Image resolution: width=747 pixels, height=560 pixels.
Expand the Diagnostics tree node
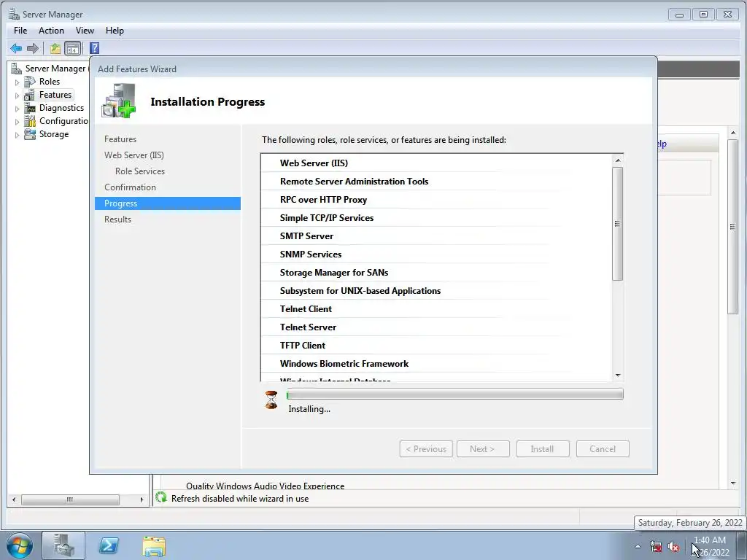tap(18, 109)
